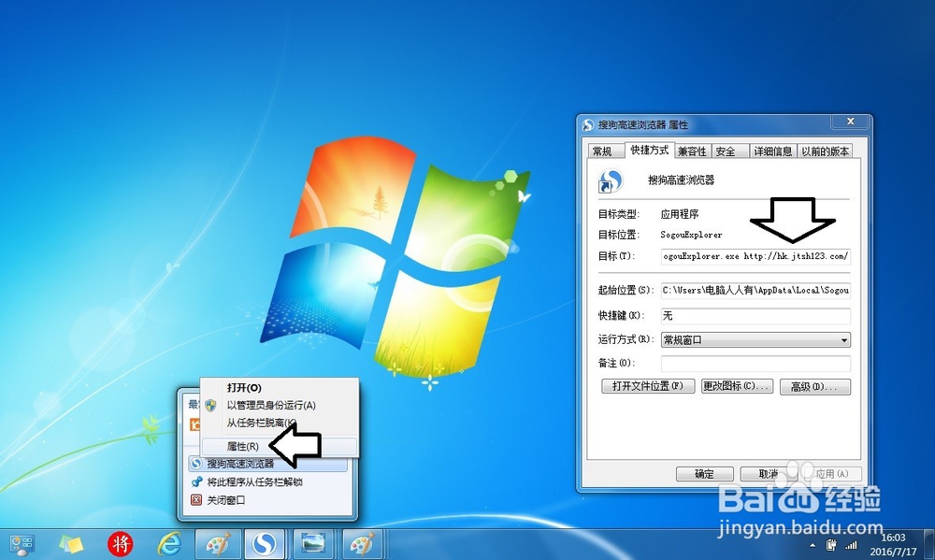Click 搜狗高速浏览器 in the jump list
Screen dimensions: 935x560
click(267, 464)
